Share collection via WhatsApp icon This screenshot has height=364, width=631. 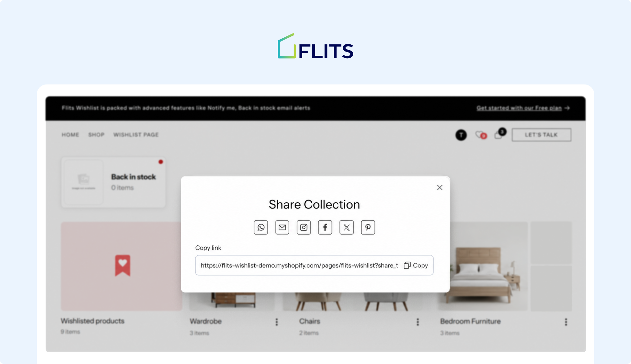261,227
